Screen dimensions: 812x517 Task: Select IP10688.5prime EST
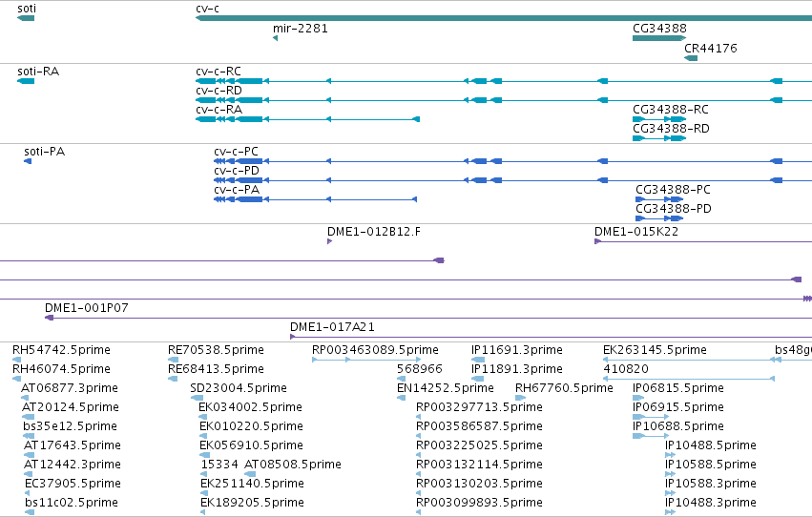[651, 436]
